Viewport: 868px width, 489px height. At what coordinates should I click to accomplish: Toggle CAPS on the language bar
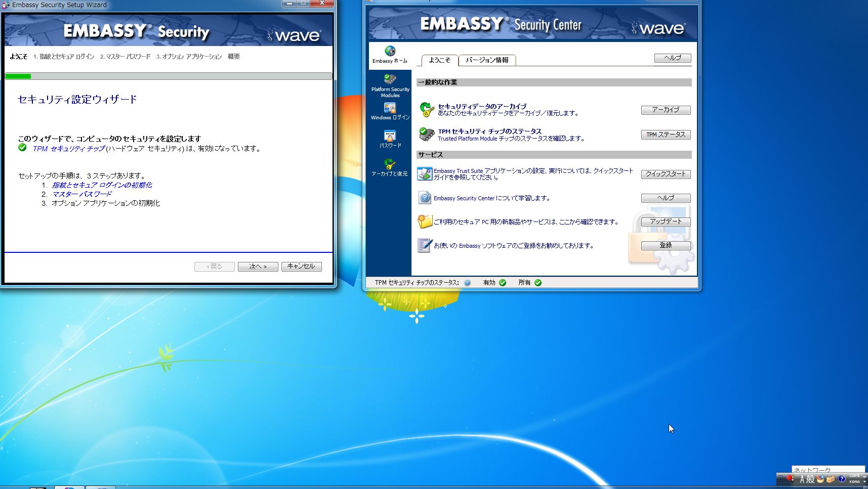click(x=854, y=476)
